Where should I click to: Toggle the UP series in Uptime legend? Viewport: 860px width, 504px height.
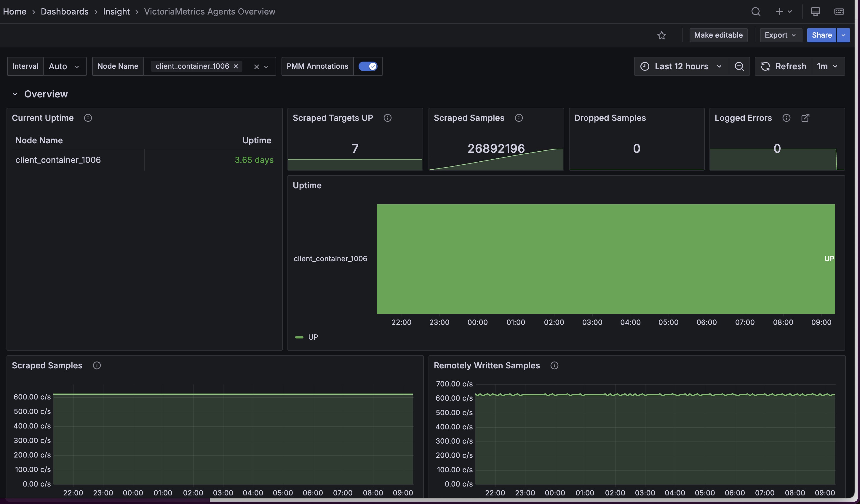(313, 337)
